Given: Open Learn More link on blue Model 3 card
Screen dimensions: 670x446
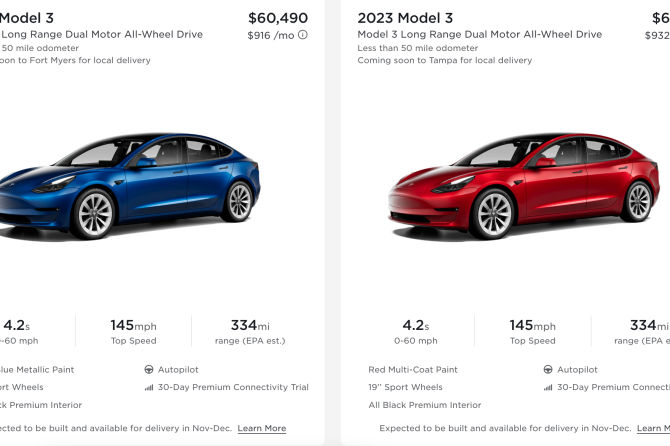Looking at the screenshot, I should 261,428.
